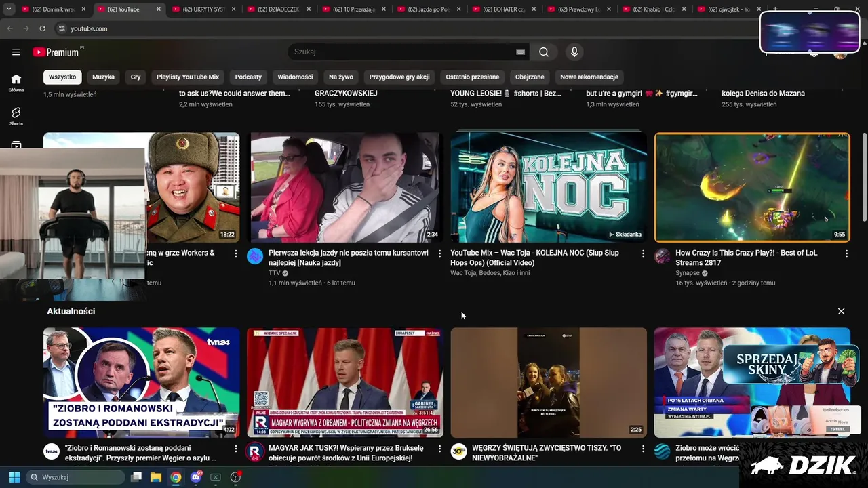The height and width of the screenshot is (488, 868).
Task: Switch to the DZIADECZEK browser tab
Action: [x=278, y=9]
